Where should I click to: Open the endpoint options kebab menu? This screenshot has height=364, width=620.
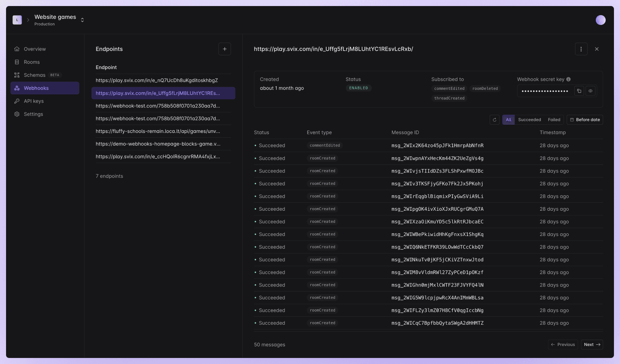click(x=581, y=49)
